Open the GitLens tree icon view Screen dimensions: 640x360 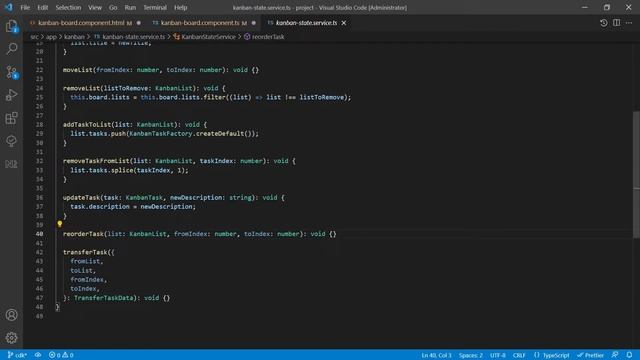[11, 141]
